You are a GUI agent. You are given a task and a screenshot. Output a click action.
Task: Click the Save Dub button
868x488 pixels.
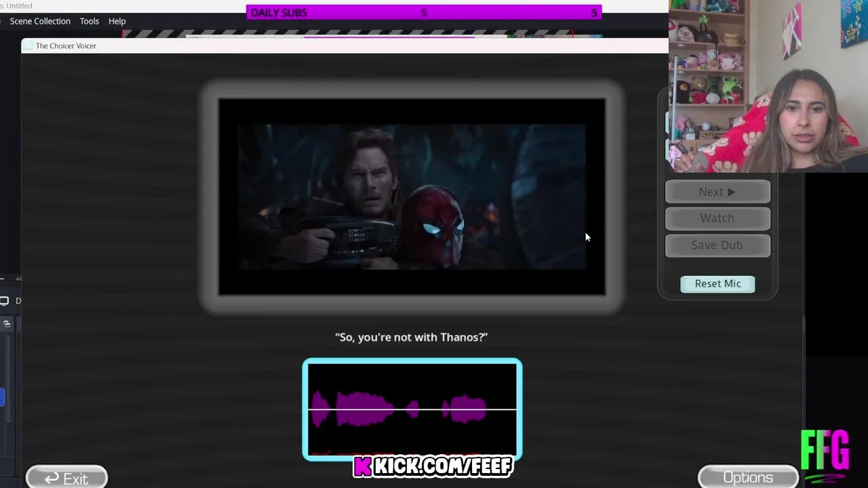(x=717, y=245)
